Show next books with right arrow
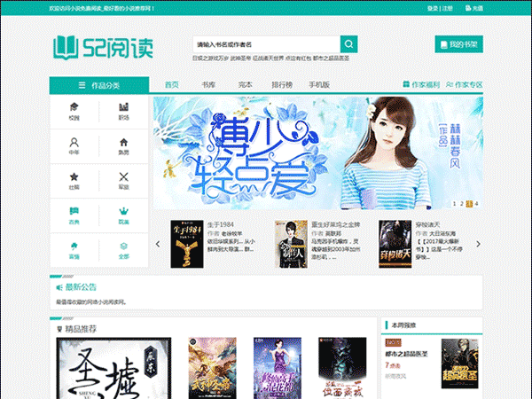The width and height of the screenshot is (532, 399). (x=477, y=242)
